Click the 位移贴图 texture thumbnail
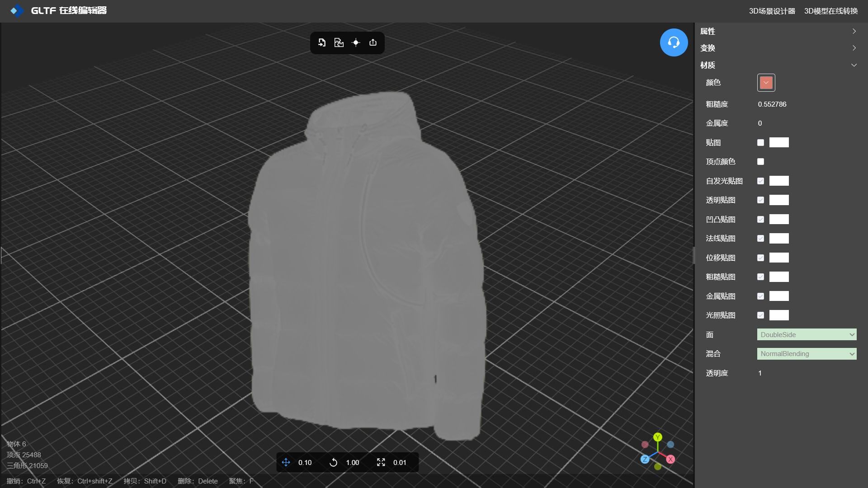This screenshot has width=868, height=488. [x=779, y=258]
